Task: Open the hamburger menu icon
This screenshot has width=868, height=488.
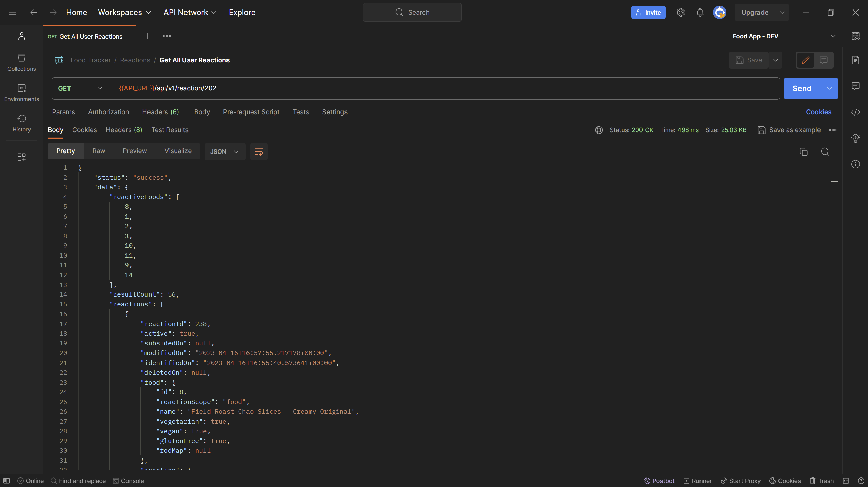Action: (13, 13)
